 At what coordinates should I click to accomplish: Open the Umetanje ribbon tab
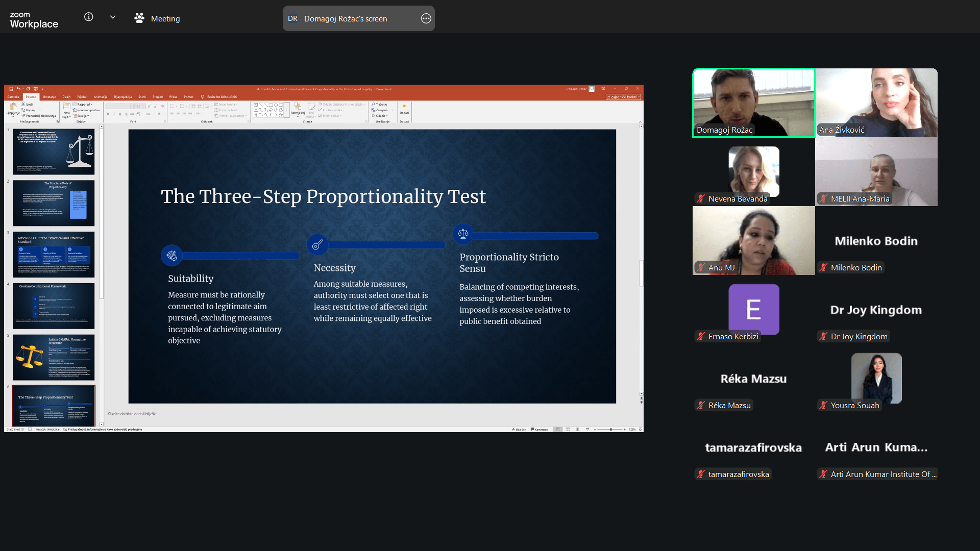[50, 96]
